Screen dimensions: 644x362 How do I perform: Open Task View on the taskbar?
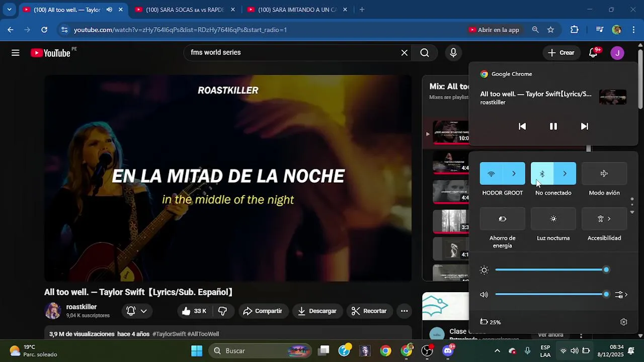point(324,351)
